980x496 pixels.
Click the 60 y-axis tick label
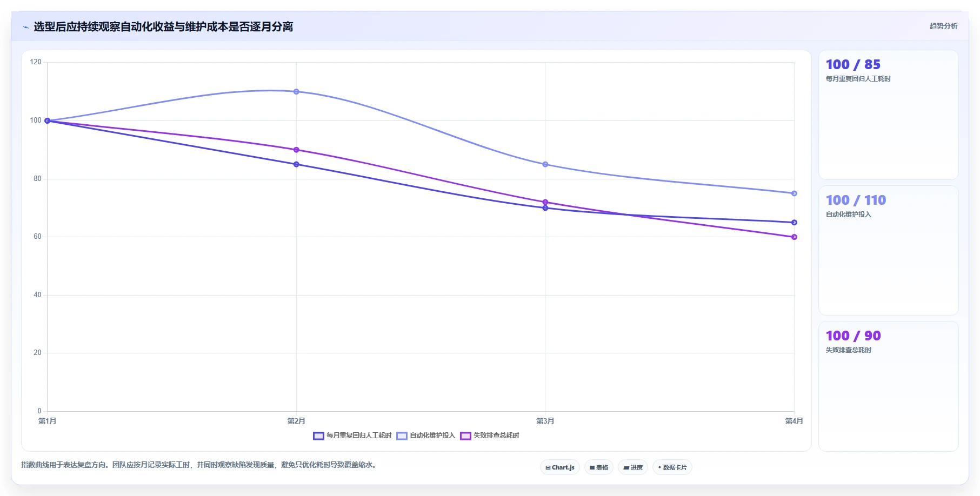coord(37,237)
